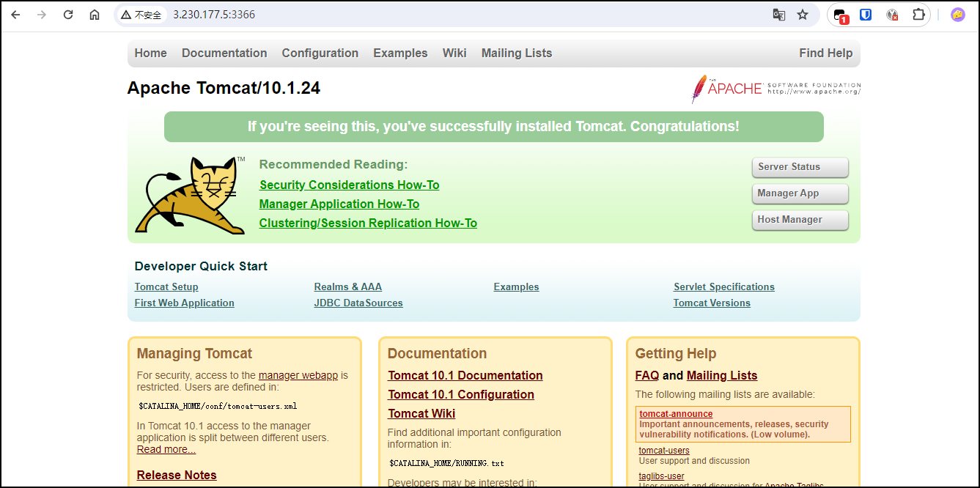Bookmark this page with the star icon
The width and height of the screenshot is (980, 488).
[803, 15]
